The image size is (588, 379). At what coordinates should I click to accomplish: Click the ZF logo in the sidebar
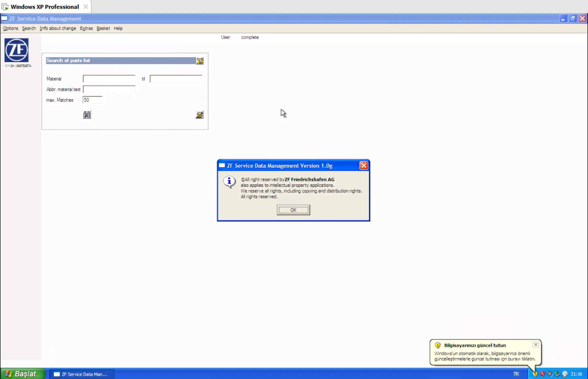pos(16,50)
